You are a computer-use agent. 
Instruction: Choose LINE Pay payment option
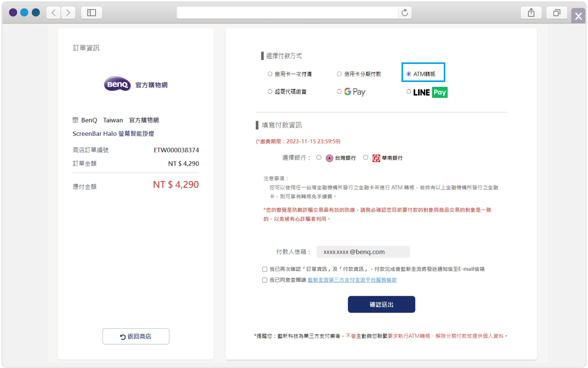coord(409,91)
